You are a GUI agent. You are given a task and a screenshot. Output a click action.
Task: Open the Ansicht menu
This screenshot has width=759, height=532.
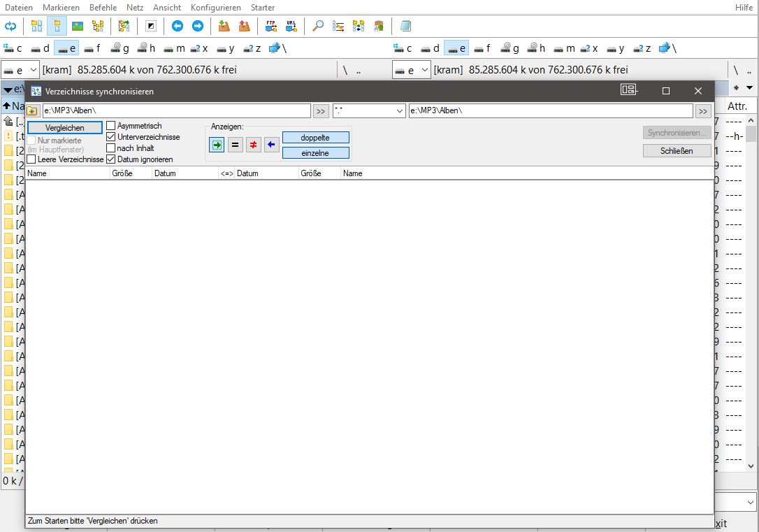click(167, 7)
